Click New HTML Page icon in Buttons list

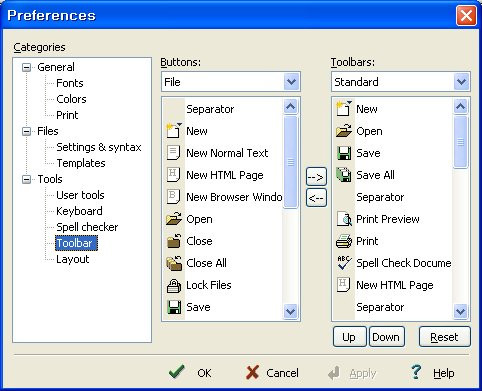173,175
